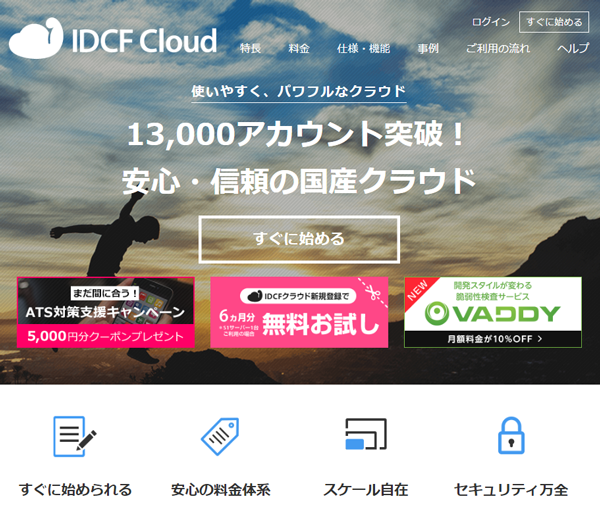Click the padlock security icon
600x506 pixels.
pyautogui.click(x=511, y=436)
